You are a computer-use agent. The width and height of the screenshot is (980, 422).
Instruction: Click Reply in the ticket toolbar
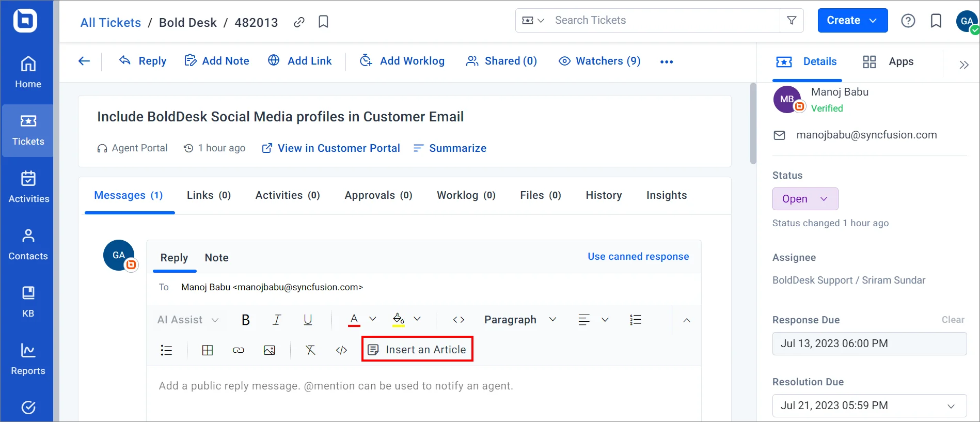coord(143,61)
